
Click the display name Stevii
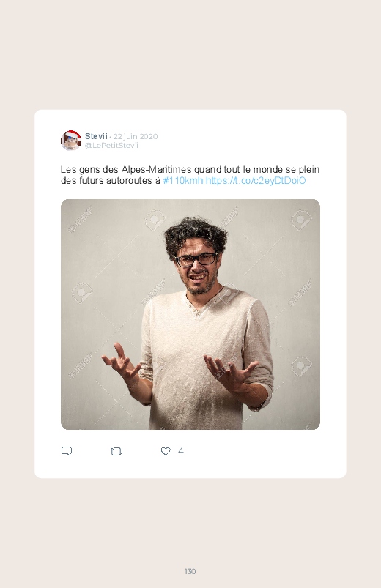click(96, 136)
